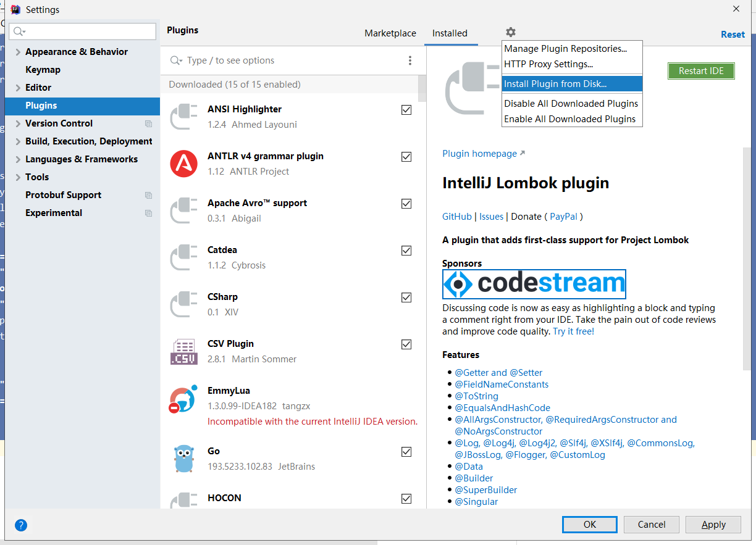Click the Protobuf Support project-level icon

148,195
